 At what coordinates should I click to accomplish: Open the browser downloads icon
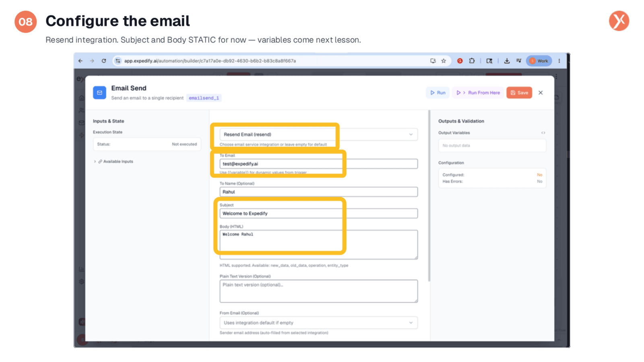click(507, 61)
